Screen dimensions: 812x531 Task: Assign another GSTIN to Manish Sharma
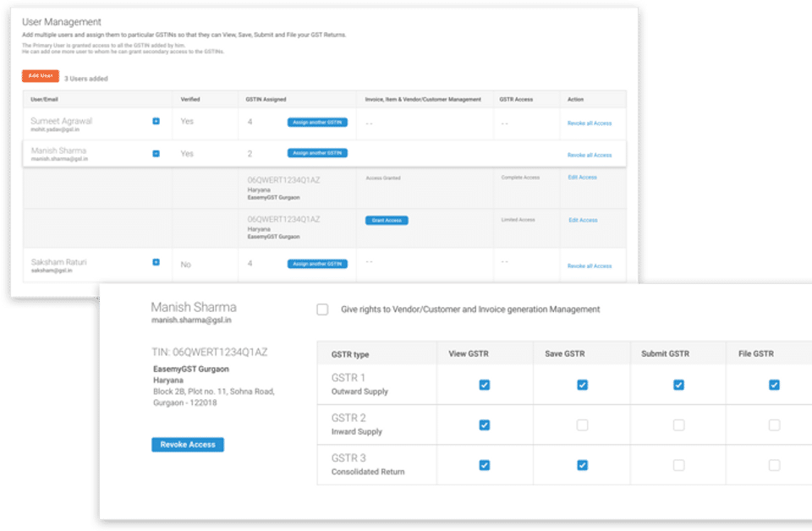(x=317, y=153)
